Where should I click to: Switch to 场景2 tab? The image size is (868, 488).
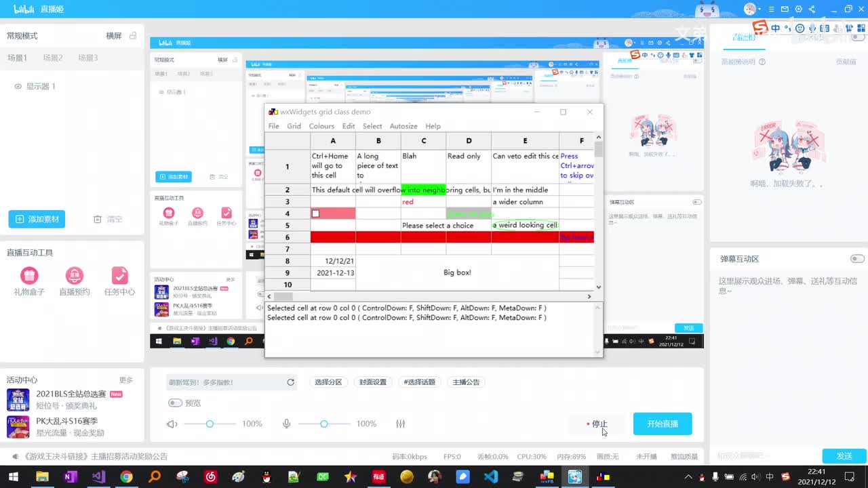53,58
